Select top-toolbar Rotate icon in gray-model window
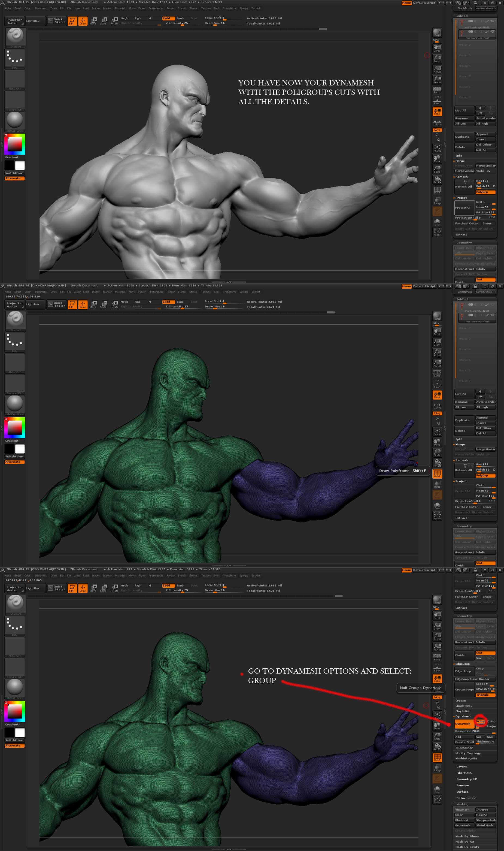Image resolution: width=504 pixels, height=851 pixels. [114, 21]
